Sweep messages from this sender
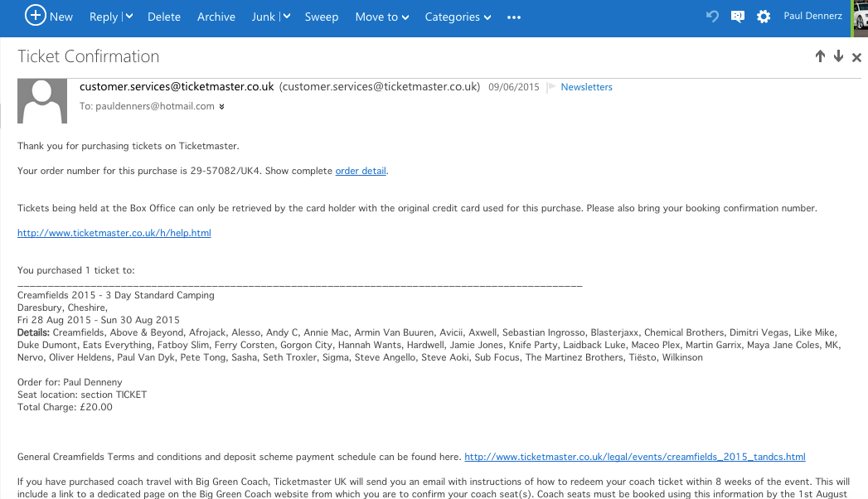 [x=322, y=17]
